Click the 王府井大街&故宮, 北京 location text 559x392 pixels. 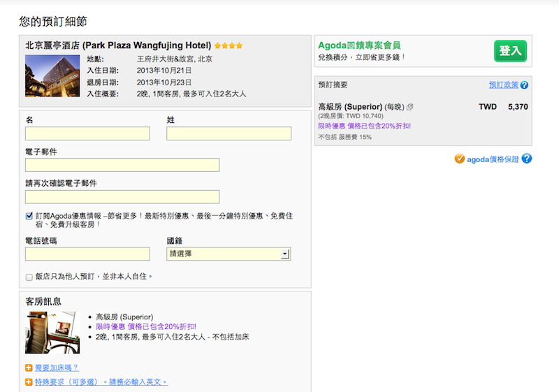[174, 59]
